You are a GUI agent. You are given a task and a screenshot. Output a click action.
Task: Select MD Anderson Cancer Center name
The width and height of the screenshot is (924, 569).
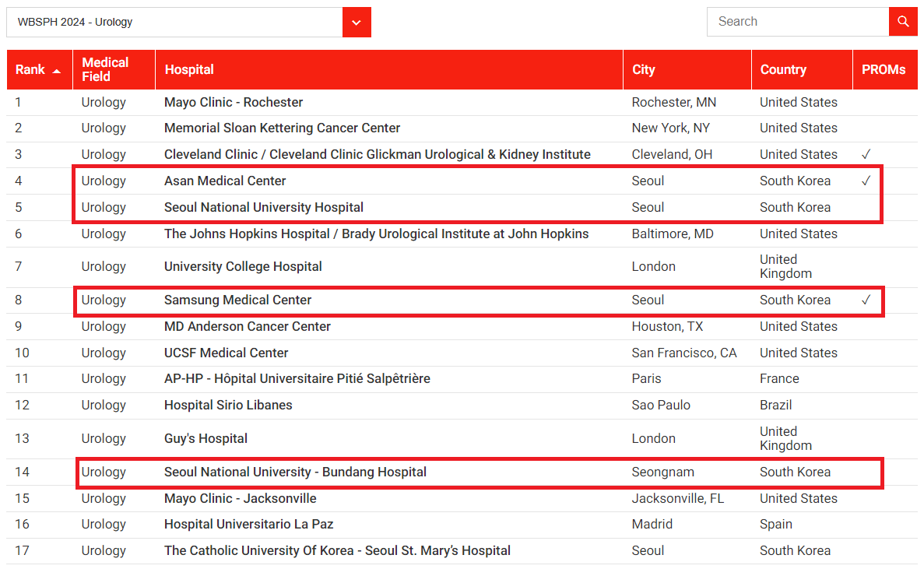(248, 326)
